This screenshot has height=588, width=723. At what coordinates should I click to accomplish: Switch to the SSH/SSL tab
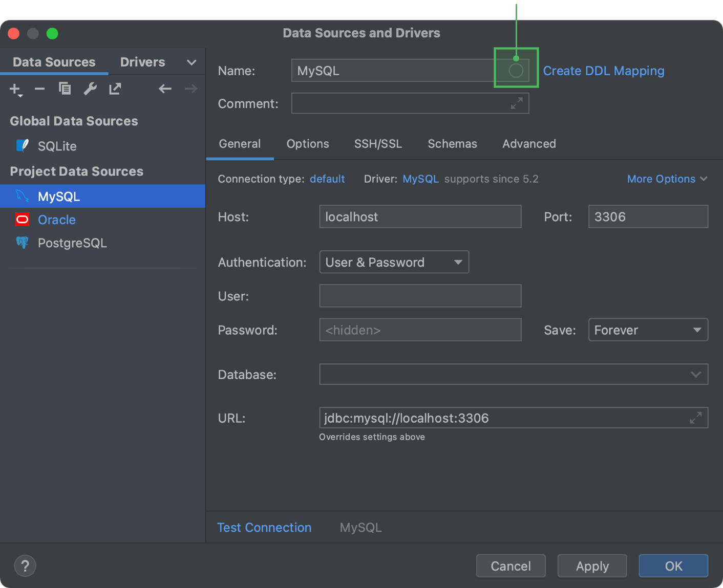tap(378, 144)
